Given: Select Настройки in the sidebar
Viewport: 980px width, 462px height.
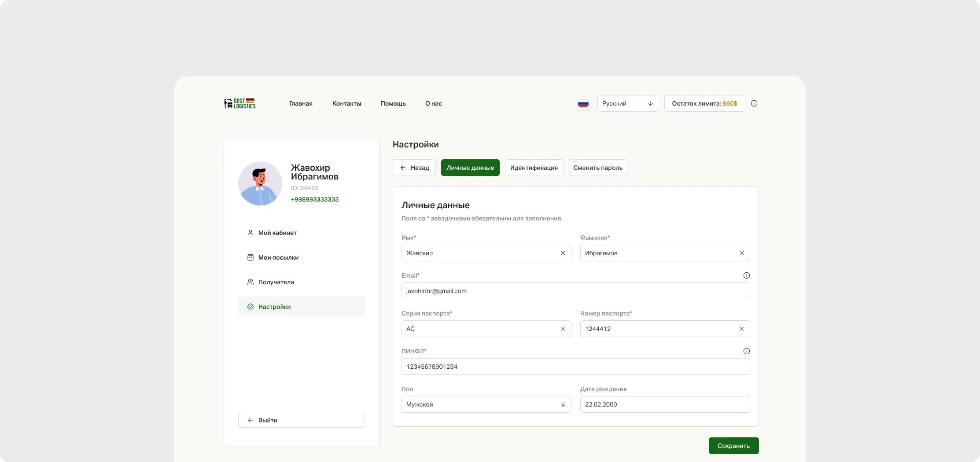Looking at the screenshot, I should tap(302, 307).
